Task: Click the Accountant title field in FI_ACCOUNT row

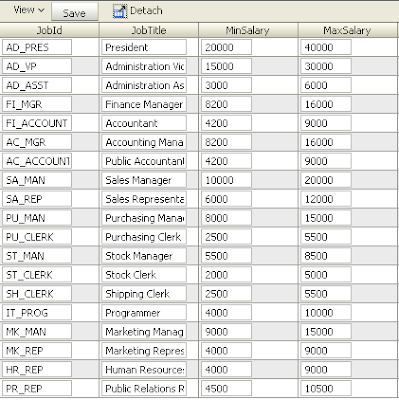Action: pyautogui.click(x=144, y=123)
